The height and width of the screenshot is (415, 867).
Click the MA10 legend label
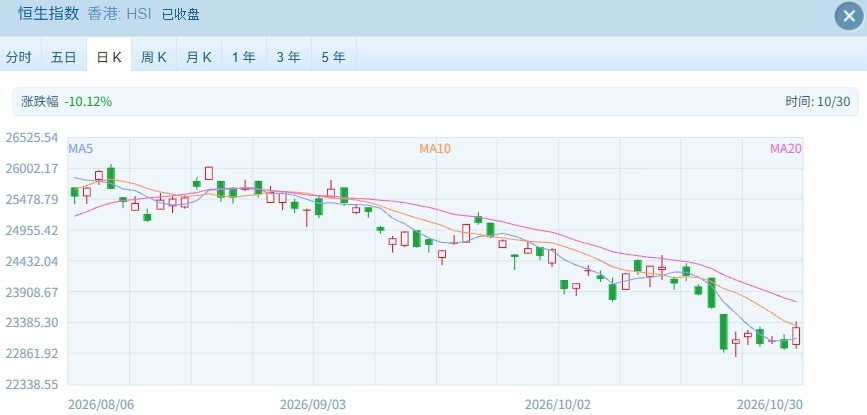click(x=435, y=148)
